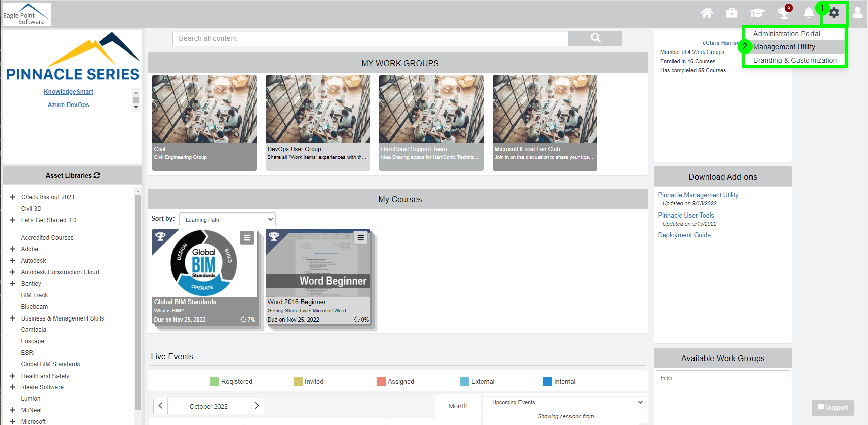Open the Deployment Guide link

pos(684,235)
